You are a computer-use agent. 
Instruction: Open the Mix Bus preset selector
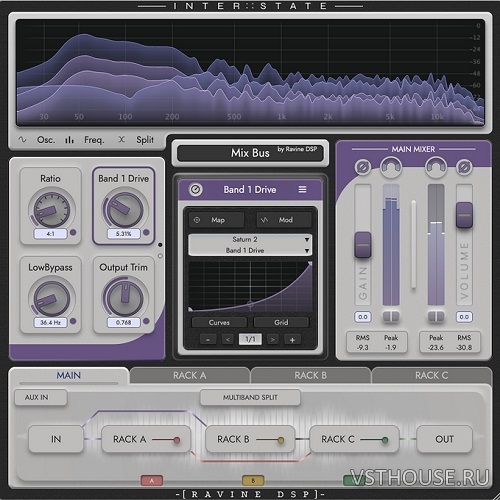pyautogui.click(x=250, y=153)
